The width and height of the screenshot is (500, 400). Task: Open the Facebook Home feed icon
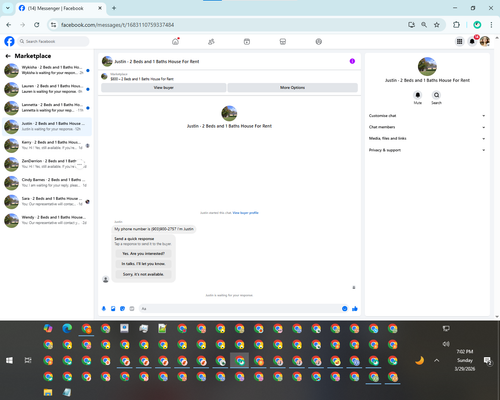[x=175, y=42]
